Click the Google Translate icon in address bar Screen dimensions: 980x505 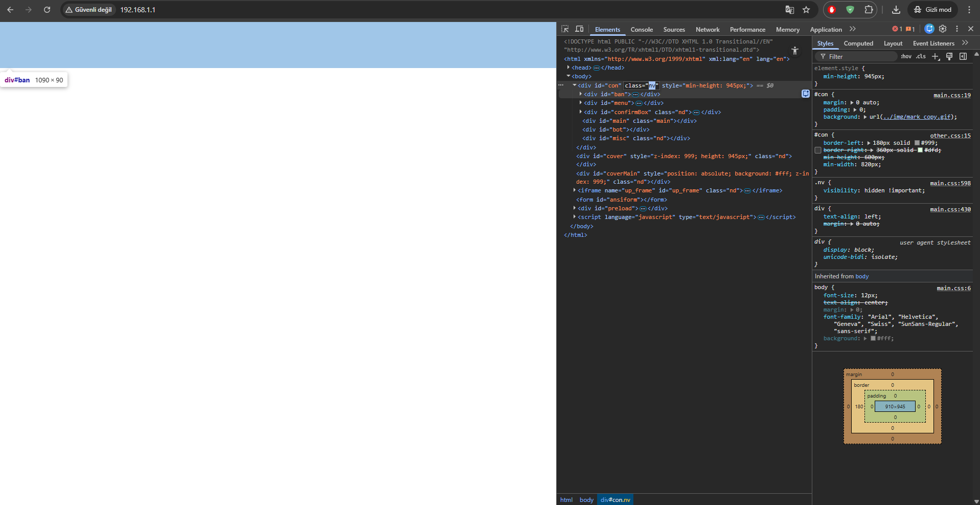790,10
